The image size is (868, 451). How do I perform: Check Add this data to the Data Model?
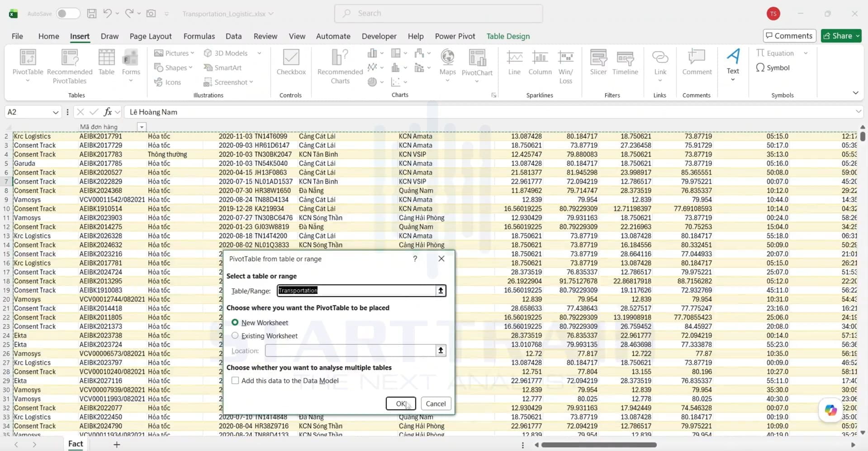pyautogui.click(x=235, y=380)
